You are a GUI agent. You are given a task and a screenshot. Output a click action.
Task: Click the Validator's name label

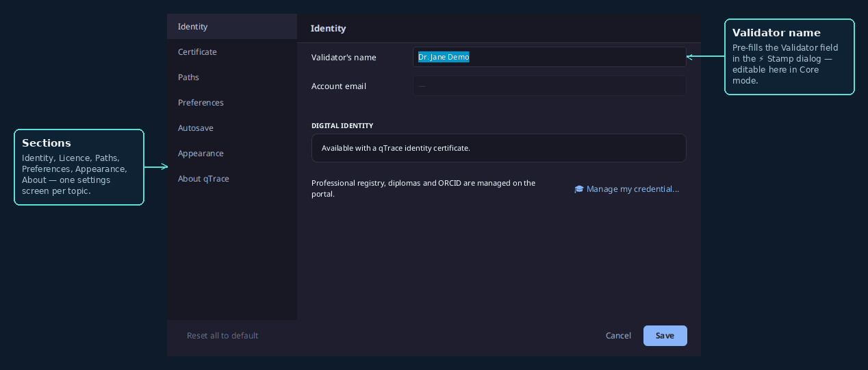[x=344, y=58]
